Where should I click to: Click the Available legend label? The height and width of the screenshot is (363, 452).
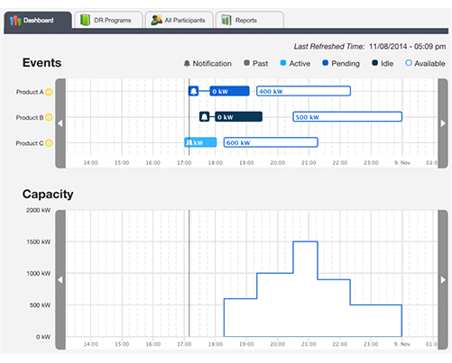click(430, 63)
